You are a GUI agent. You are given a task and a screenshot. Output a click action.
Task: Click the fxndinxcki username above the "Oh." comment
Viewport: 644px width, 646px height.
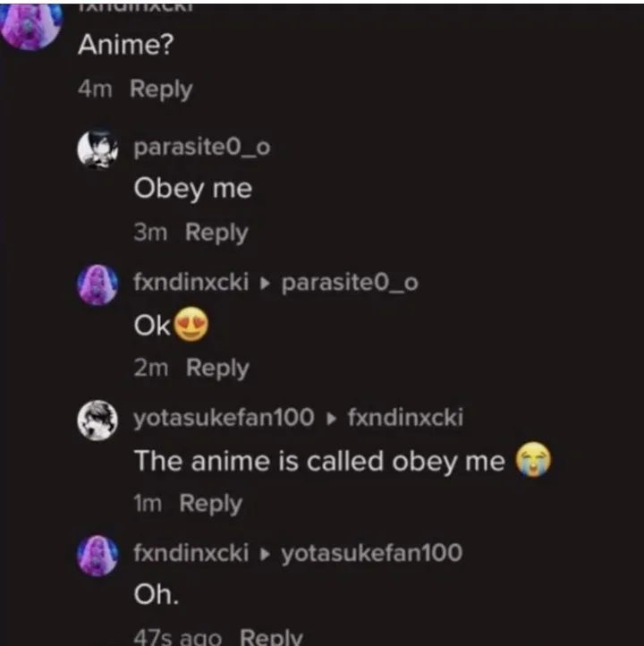pos(191,553)
